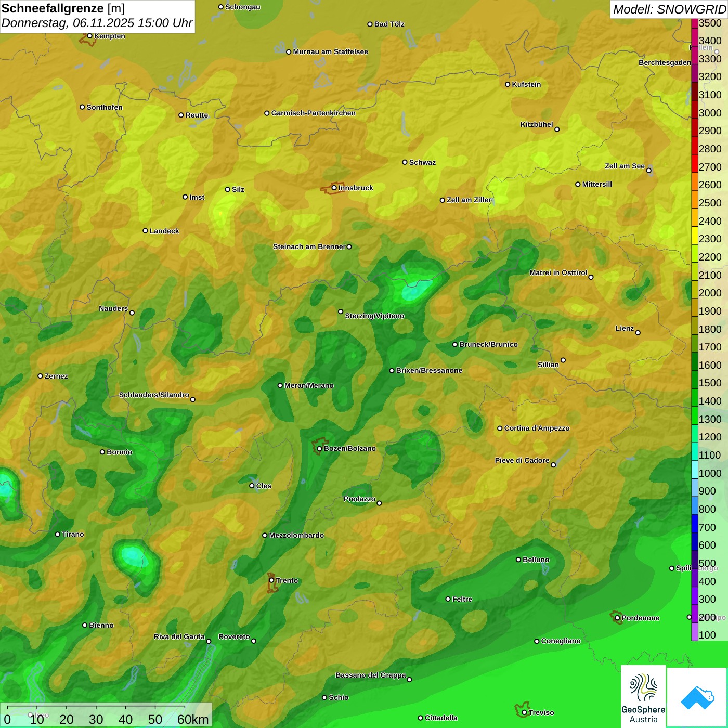Click the Brixen/Bressanone label
The height and width of the screenshot is (728, 728).
(x=430, y=370)
